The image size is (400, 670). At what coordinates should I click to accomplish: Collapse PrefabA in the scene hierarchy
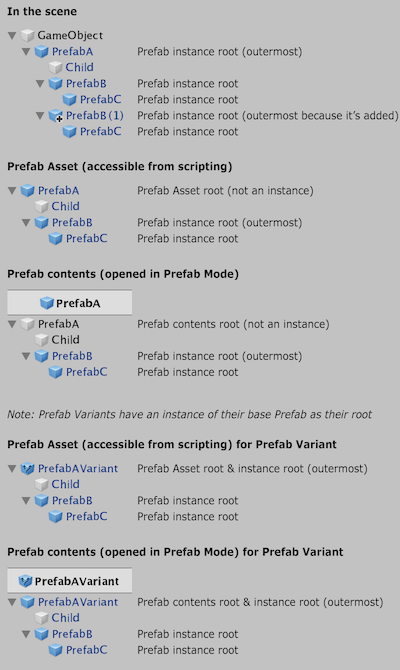26,52
